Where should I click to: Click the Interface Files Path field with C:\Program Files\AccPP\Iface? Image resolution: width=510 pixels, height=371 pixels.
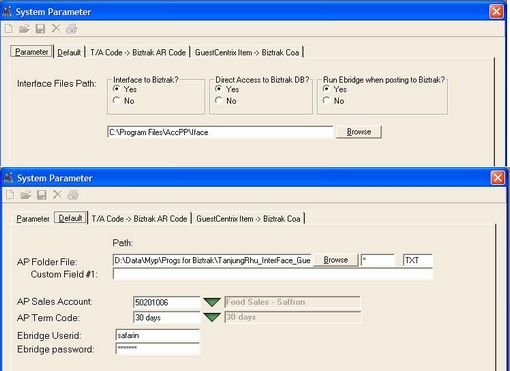(x=220, y=132)
